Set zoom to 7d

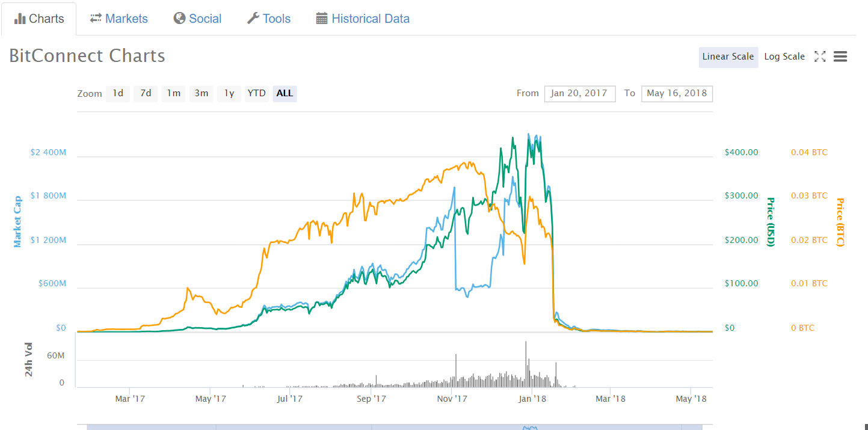coord(146,93)
